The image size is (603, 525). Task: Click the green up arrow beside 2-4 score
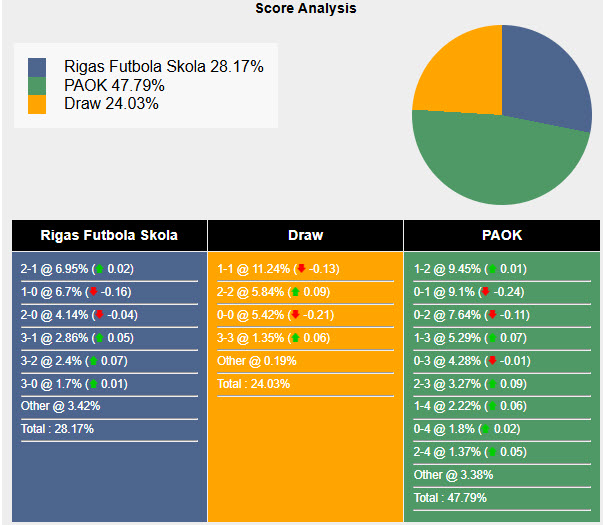pyautogui.click(x=492, y=452)
